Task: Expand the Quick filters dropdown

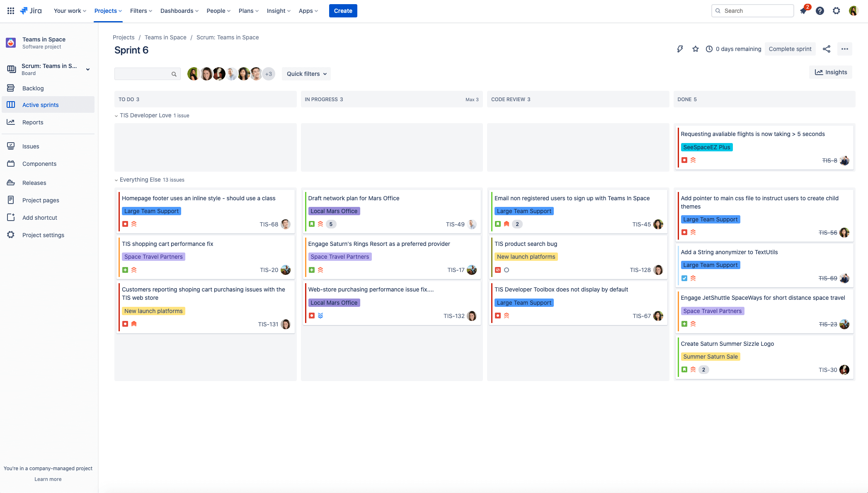Action: [x=306, y=74]
